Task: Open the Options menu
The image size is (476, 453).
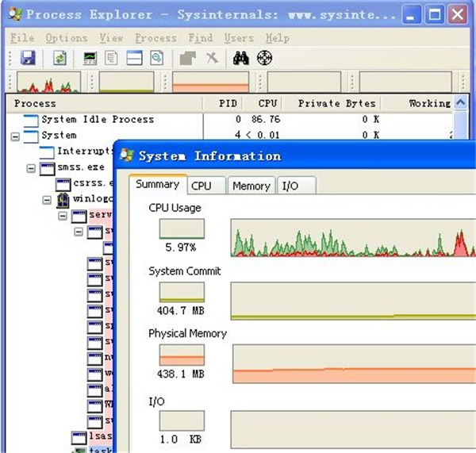Action: 66,38
